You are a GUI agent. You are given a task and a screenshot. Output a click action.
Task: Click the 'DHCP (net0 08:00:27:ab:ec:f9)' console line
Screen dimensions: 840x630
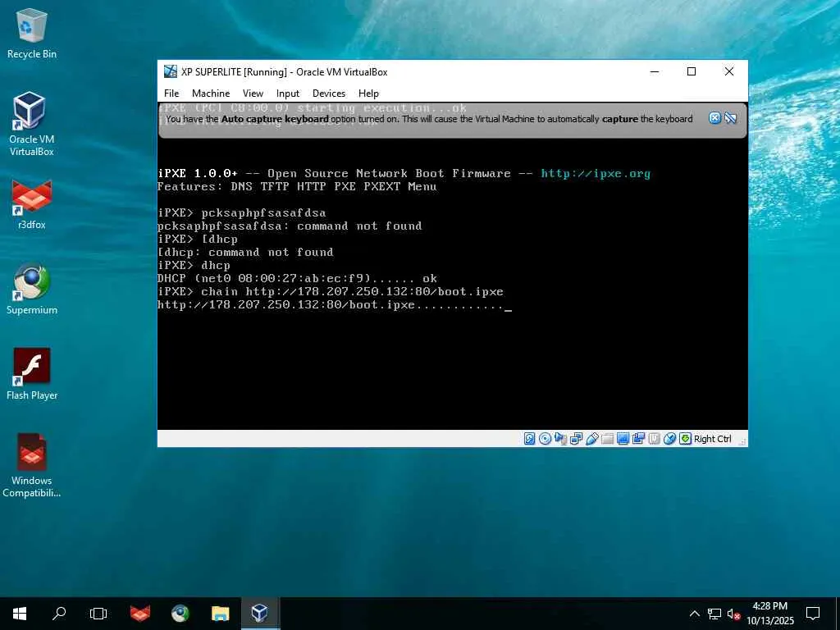coord(297,279)
